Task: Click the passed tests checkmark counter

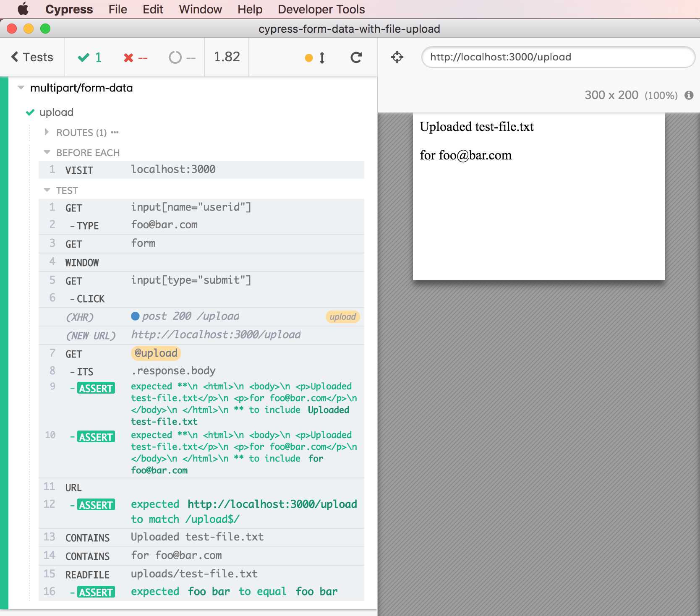Action: point(90,57)
